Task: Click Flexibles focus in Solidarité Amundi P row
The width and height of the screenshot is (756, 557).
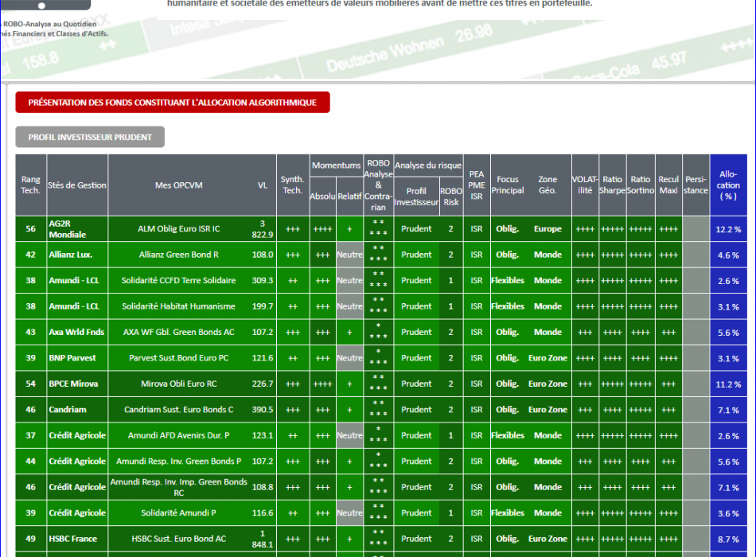Action: tap(508, 513)
